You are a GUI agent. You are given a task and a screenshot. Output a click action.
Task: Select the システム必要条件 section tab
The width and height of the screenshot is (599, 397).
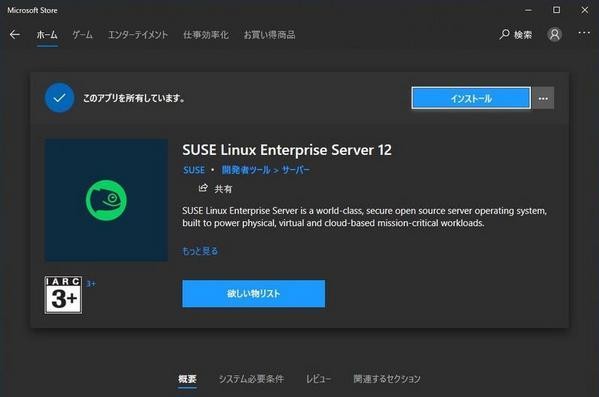[x=251, y=379]
